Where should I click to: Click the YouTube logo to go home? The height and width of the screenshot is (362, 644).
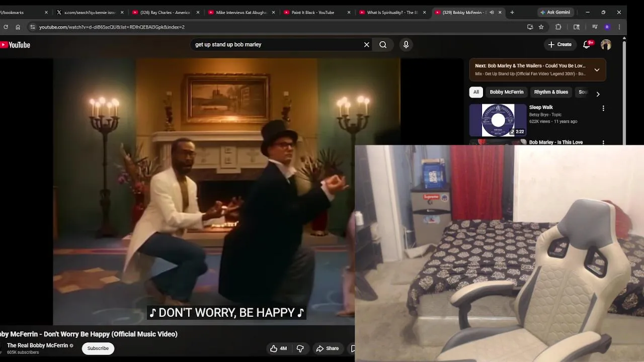click(x=15, y=45)
